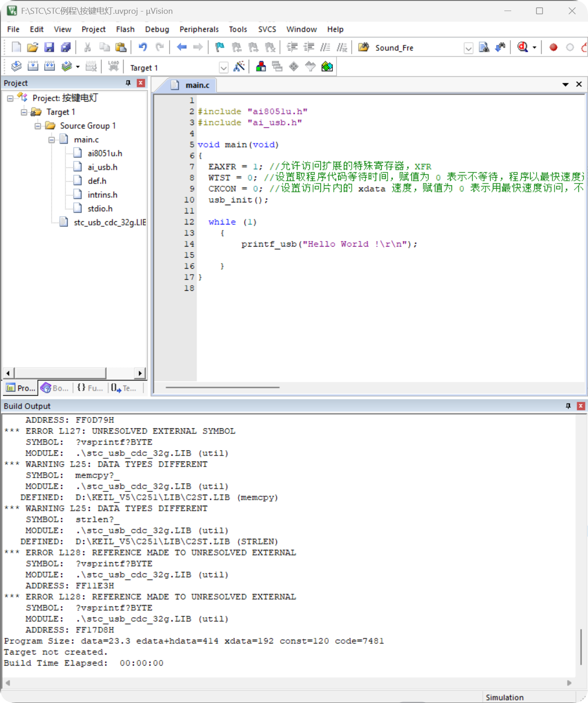The width and height of the screenshot is (588, 703).
Task: Collapse the main.c includes node
Action: click(51, 140)
